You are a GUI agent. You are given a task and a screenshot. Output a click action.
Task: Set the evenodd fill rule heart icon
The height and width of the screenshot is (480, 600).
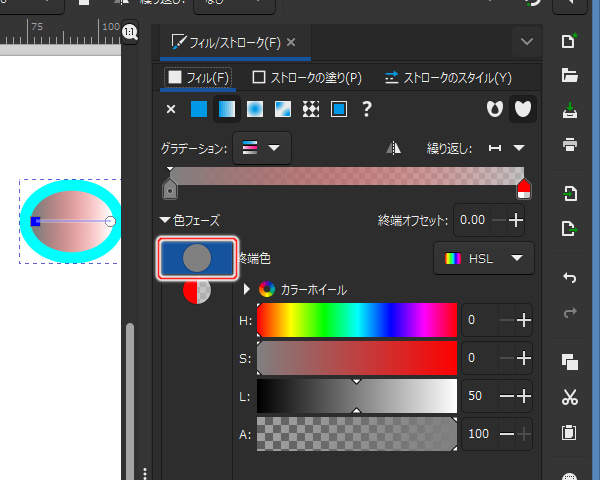coord(495,109)
